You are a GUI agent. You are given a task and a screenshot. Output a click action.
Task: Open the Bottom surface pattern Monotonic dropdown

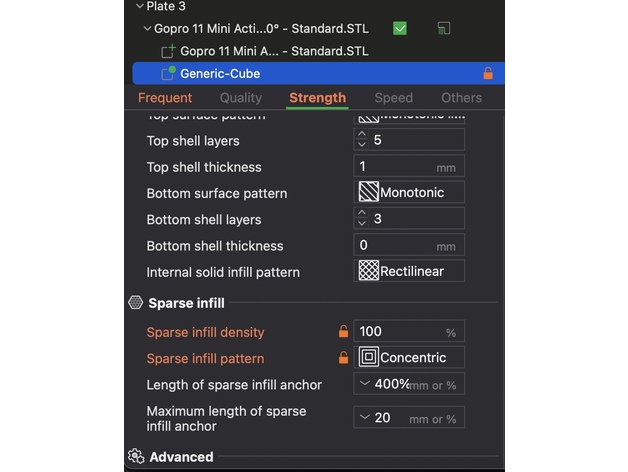point(409,193)
